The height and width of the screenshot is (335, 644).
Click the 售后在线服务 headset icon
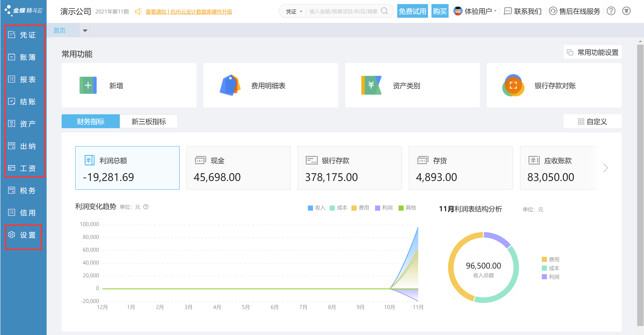[x=553, y=11]
